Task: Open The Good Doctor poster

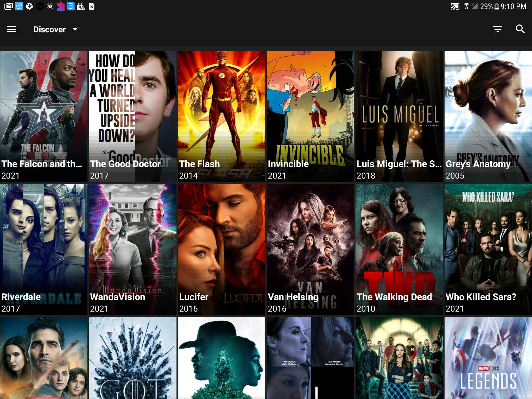Action: pos(133,116)
